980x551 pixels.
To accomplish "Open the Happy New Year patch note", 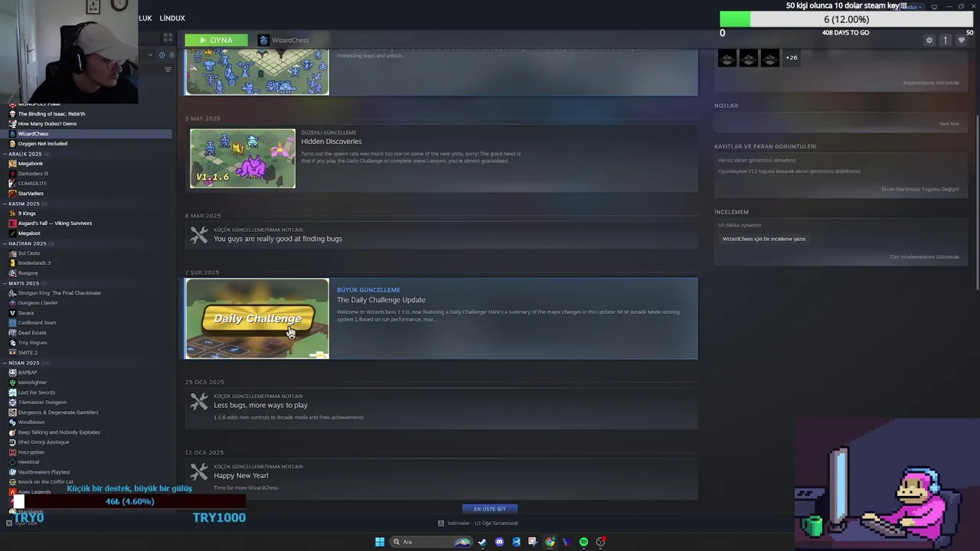I will (241, 476).
